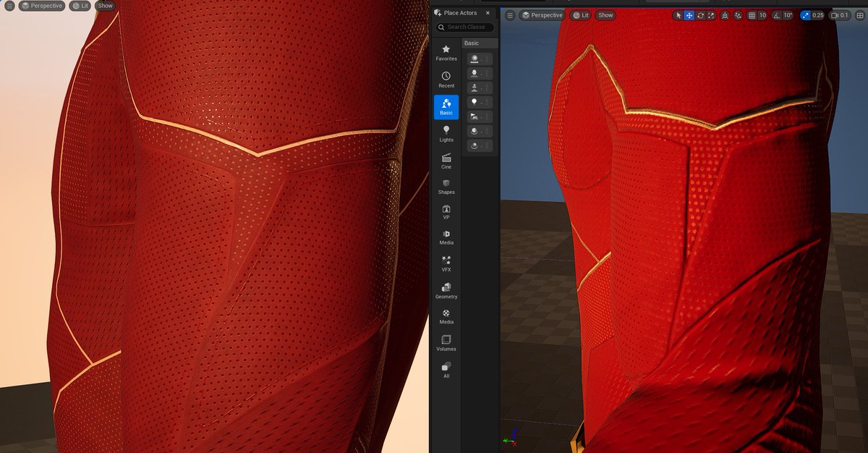Open left viewport Lit view mode dropdown
The width and height of the screenshot is (868, 453).
(80, 6)
